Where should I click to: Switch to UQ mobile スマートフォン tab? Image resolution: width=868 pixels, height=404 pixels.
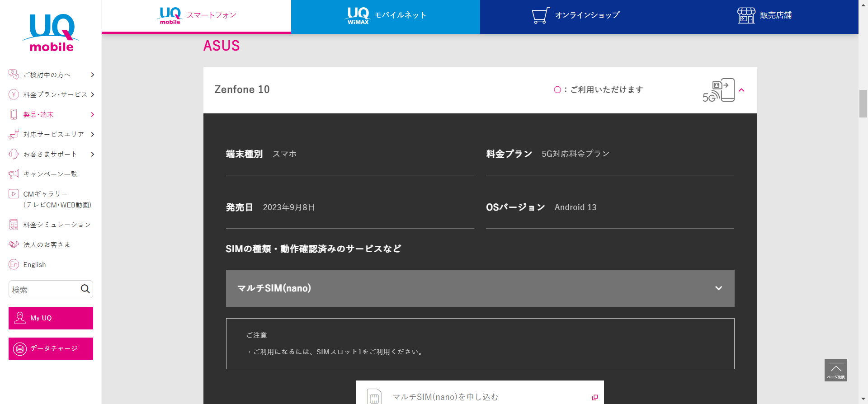(196, 16)
